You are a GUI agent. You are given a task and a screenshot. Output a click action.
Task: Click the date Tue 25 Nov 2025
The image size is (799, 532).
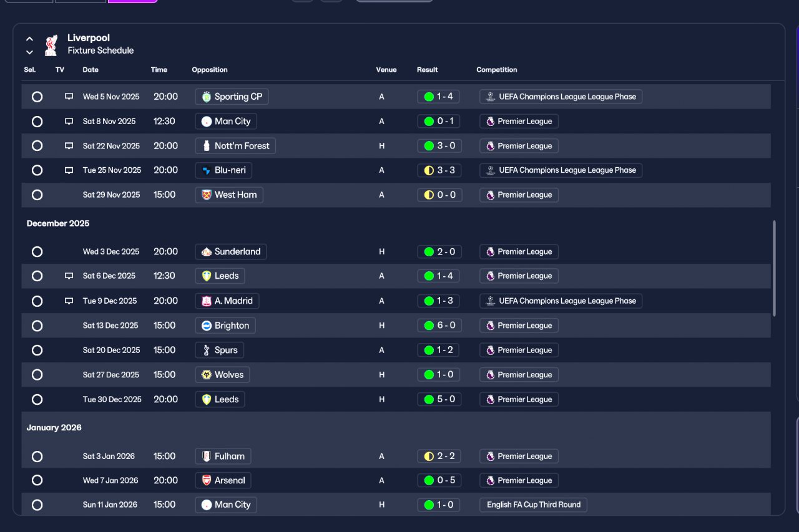click(112, 170)
